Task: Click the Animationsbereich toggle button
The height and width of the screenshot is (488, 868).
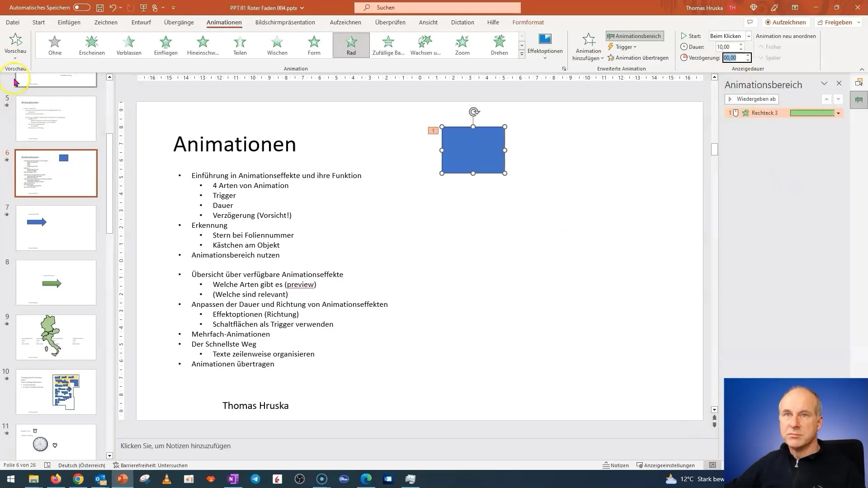Action: click(x=634, y=36)
